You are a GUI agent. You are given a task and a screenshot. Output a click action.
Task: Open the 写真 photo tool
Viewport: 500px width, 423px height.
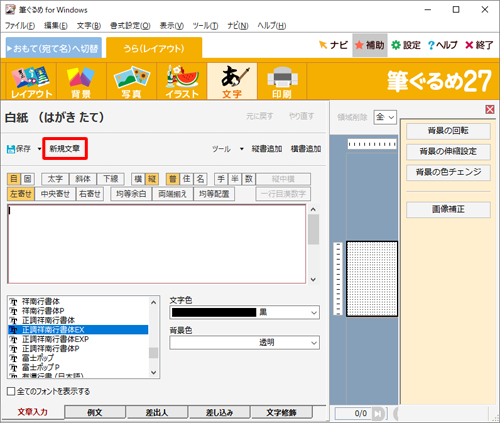pyautogui.click(x=131, y=82)
